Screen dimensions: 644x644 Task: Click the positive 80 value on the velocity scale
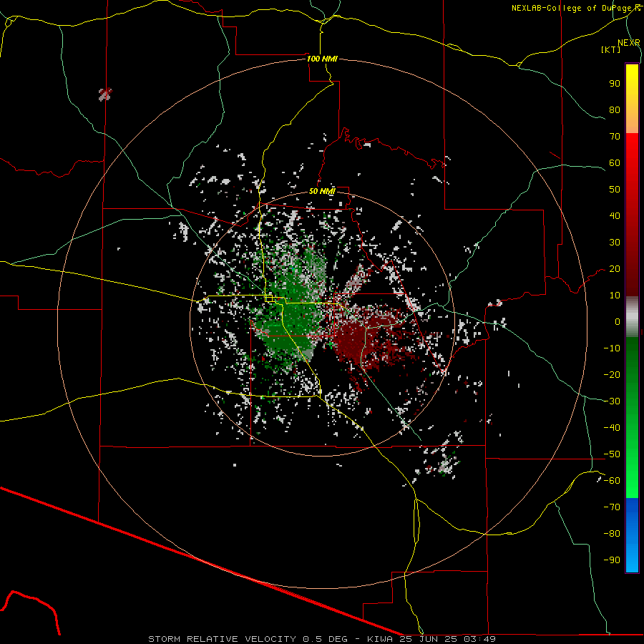(615, 109)
